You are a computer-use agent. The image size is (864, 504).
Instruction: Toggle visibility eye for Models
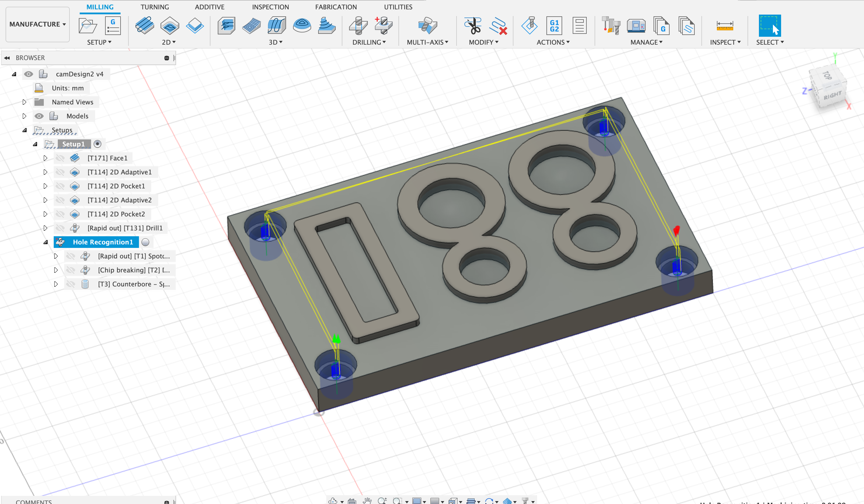(39, 116)
